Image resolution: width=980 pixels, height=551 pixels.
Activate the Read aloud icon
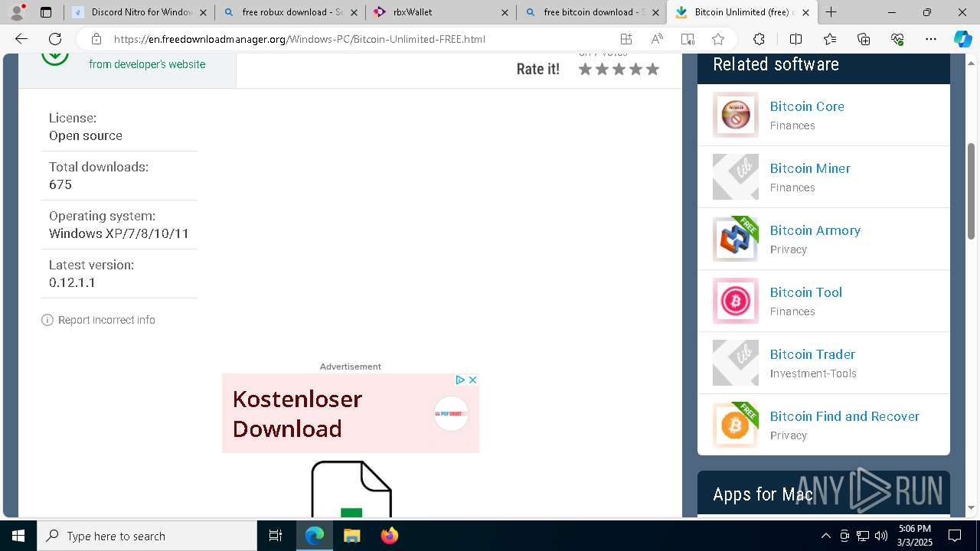pos(657,39)
